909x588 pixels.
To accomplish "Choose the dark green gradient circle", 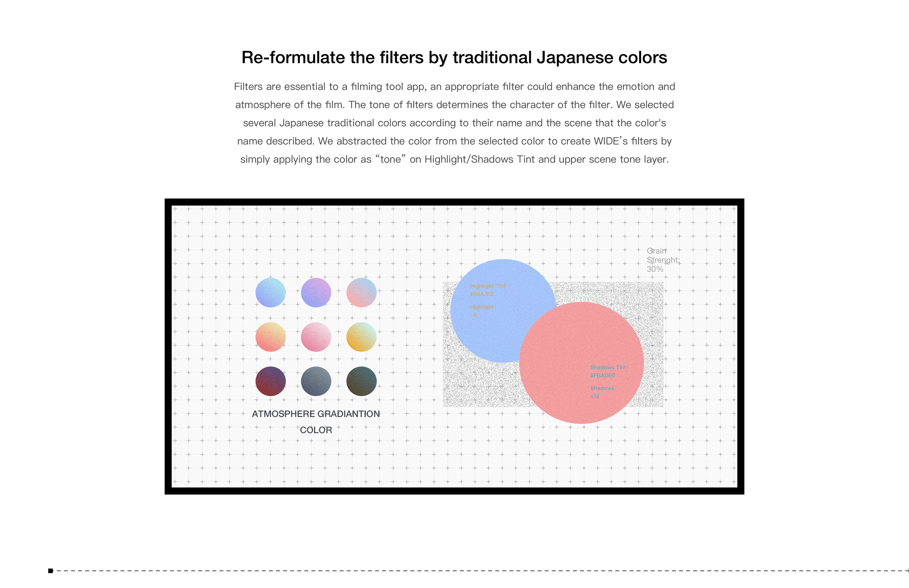I will [x=361, y=381].
